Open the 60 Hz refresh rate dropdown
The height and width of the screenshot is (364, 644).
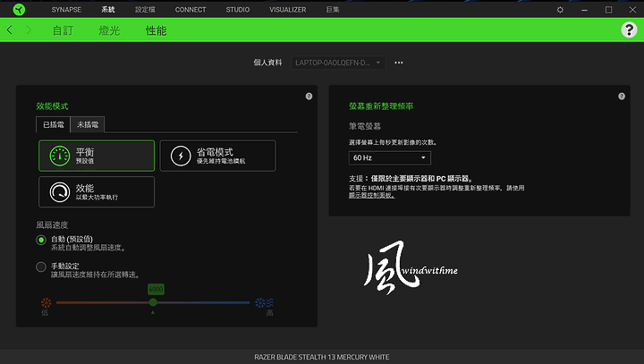pos(390,157)
